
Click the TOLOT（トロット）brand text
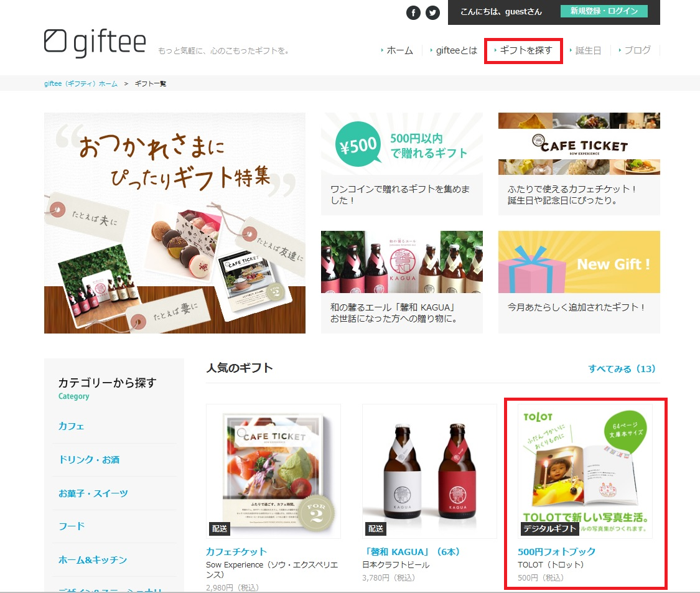pyautogui.click(x=551, y=565)
